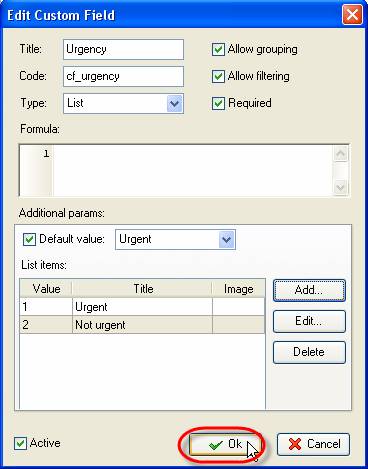Open the Type dropdown arrow
This screenshot has width=368, height=469.
pos(174,104)
